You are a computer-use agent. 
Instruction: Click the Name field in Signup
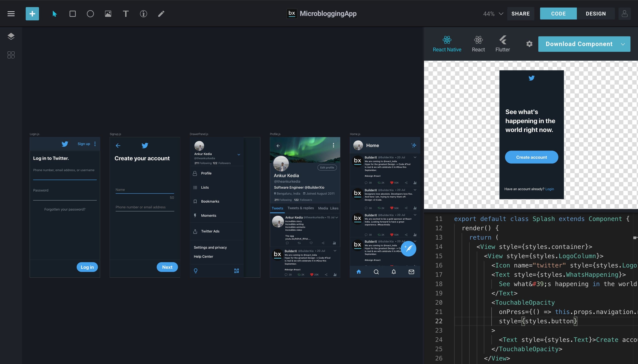[145, 190]
